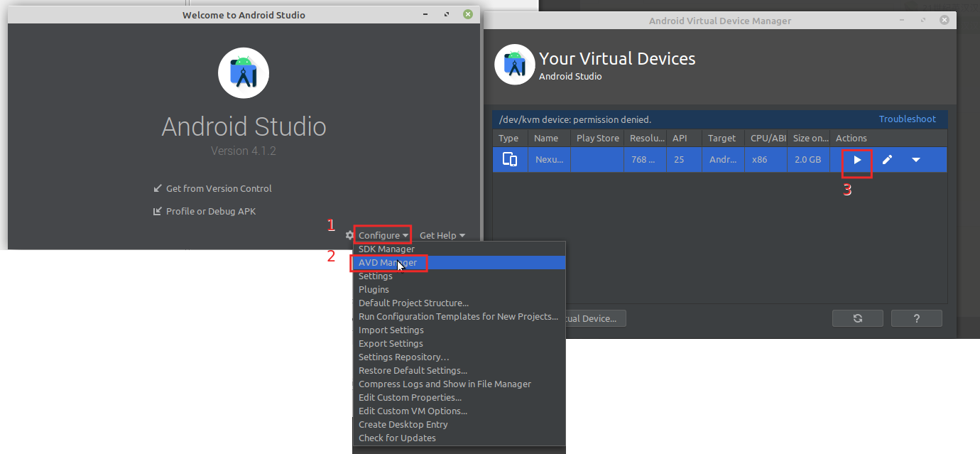Screen dimensions: 980x454
Task: Choose Import Settings menu item
Action: point(459,330)
